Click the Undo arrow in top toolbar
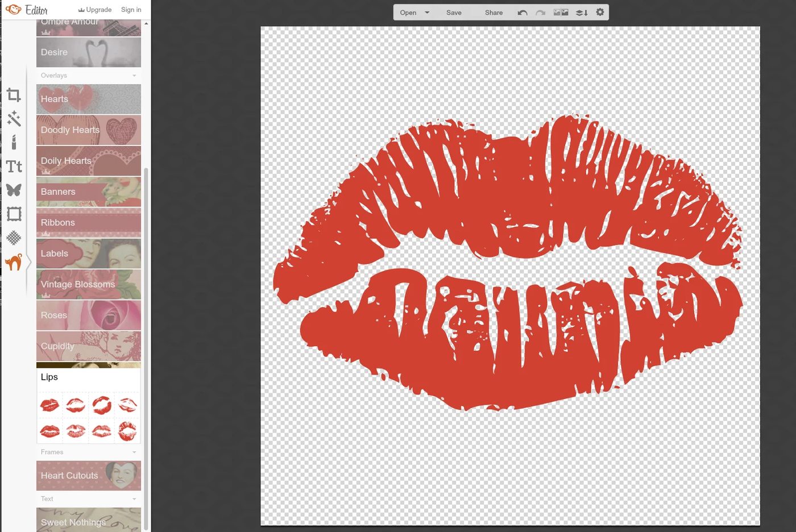796x532 pixels. [x=523, y=13]
